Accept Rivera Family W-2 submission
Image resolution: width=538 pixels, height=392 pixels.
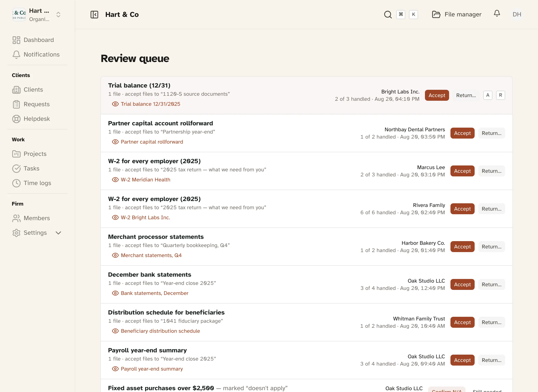click(462, 209)
